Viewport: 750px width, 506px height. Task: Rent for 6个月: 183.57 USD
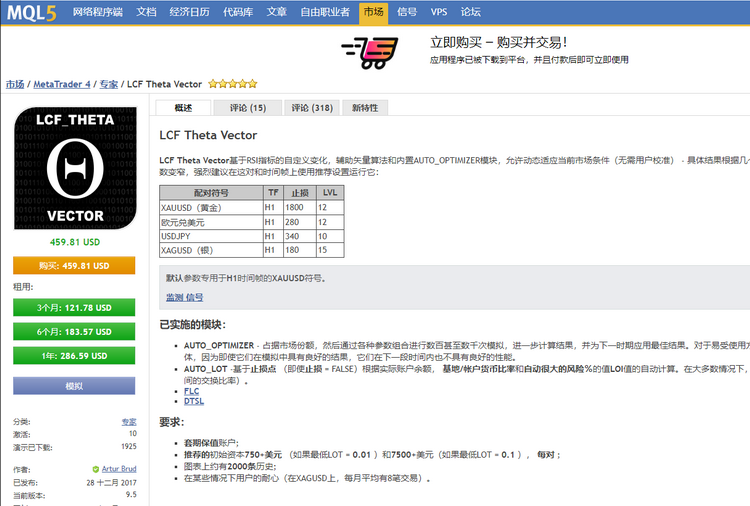pos(74,332)
